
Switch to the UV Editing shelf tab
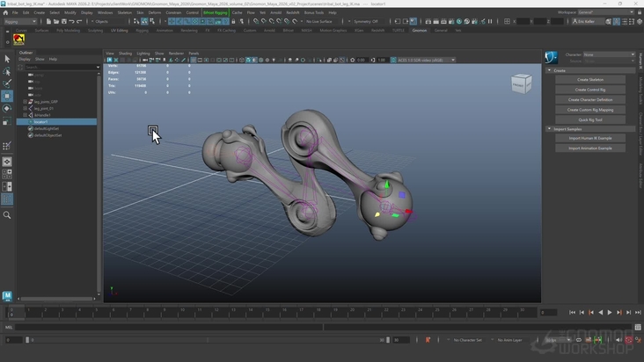(119, 30)
